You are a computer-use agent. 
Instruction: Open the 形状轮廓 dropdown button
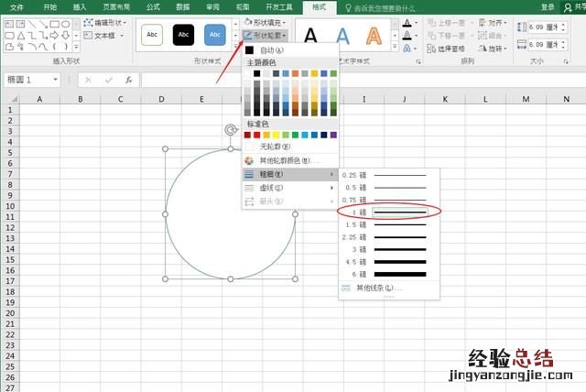[266, 36]
